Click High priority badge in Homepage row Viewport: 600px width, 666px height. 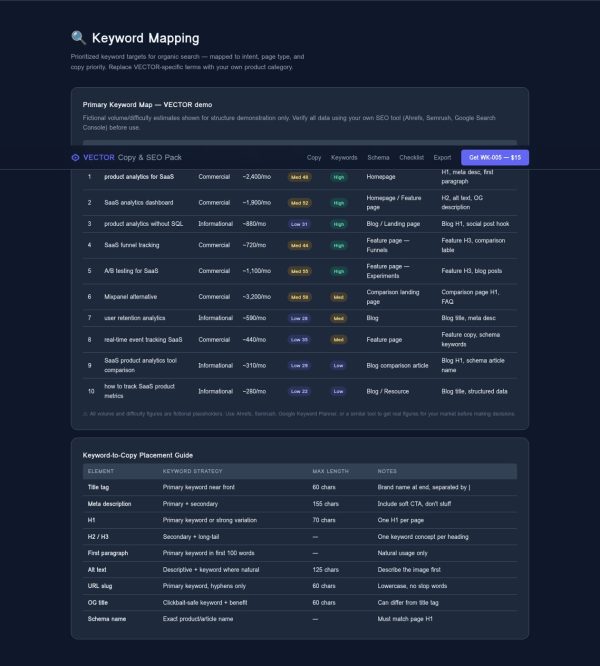pos(338,177)
